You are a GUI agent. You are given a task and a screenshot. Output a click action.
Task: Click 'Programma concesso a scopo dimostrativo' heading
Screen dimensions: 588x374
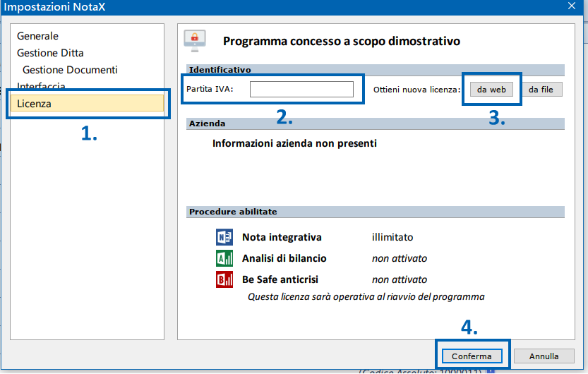click(x=341, y=41)
